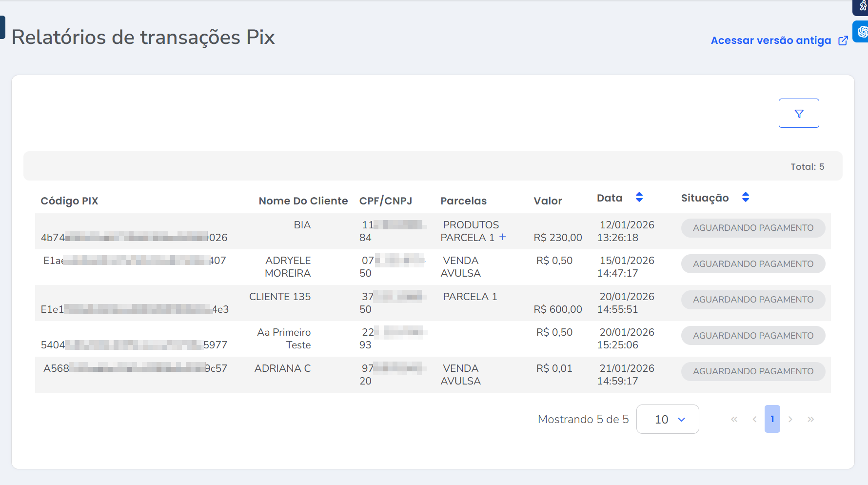Click status badge for ADRYELE MOREIRA row
Screen dimensions: 868x485
(x=752, y=264)
